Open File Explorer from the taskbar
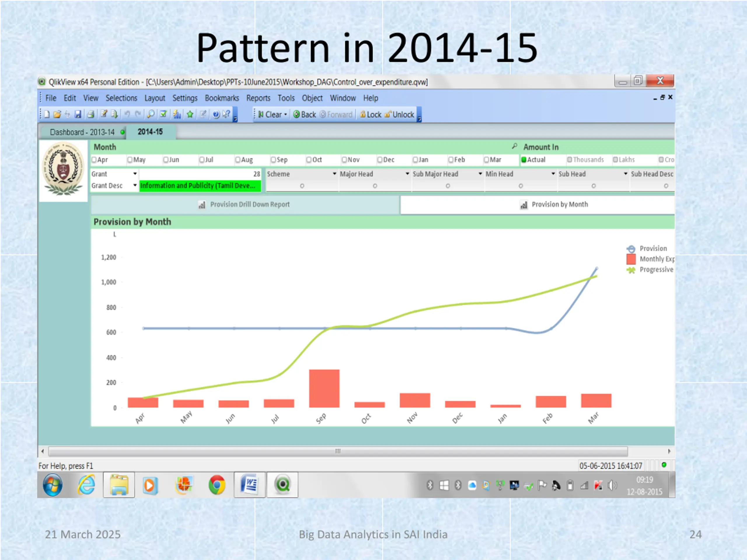 119,485
